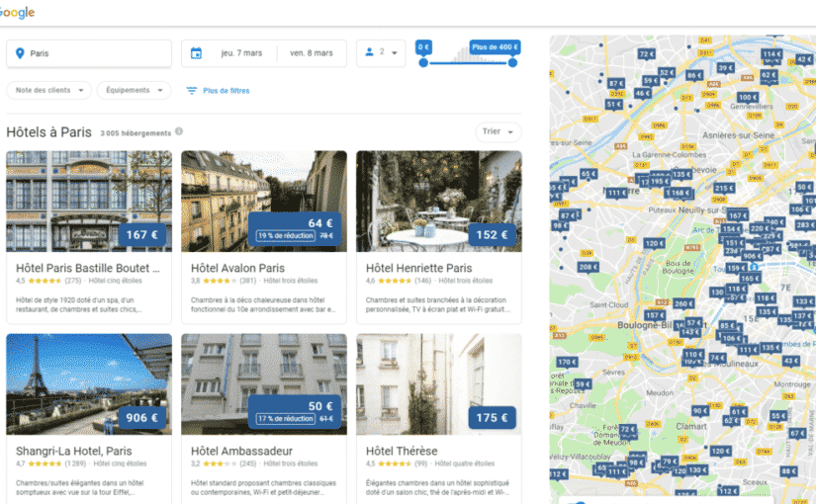Click the 215 € map price marker
Image resolution: width=816 pixels, height=504 pixels.
pyautogui.click(x=724, y=189)
